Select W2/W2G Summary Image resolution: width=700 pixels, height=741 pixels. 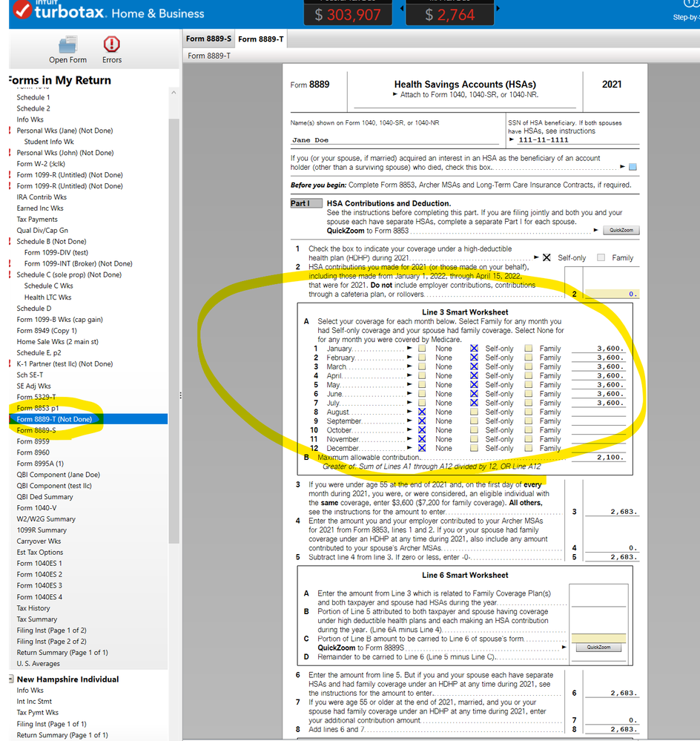pos(46,519)
